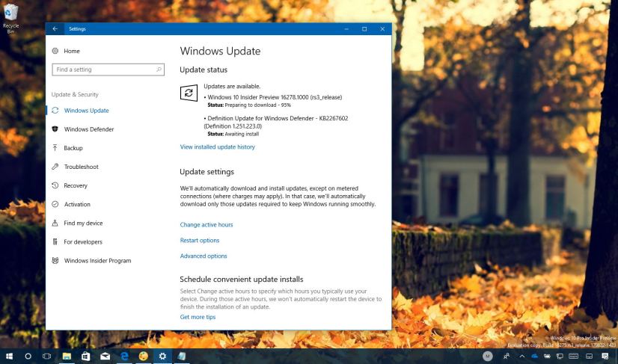Open Change active hours link
618x364 pixels.
pos(206,224)
